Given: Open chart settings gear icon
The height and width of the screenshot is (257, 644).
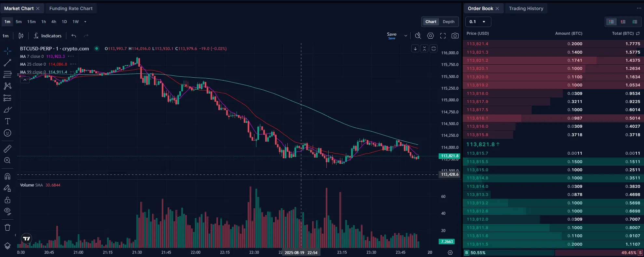Looking at the screenshot, I should click(431, 36).
